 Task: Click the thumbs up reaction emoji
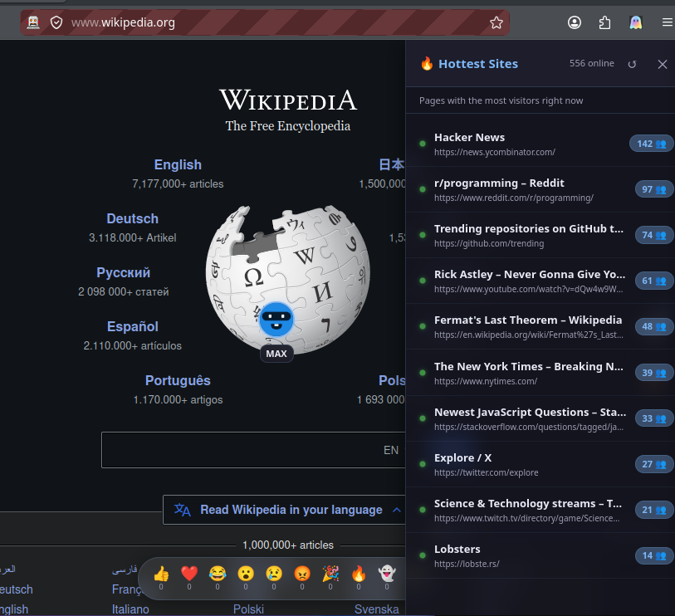point(161,574)
